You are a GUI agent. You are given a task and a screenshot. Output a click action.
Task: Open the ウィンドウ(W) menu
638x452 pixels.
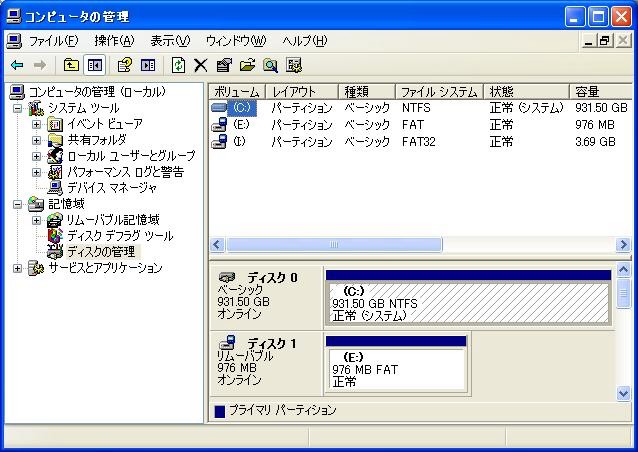point(236,41)
